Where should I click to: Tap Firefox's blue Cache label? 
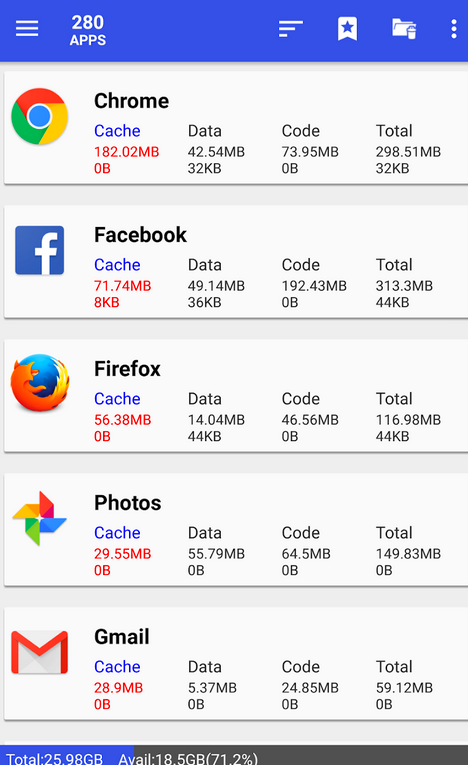coord(117,399)
